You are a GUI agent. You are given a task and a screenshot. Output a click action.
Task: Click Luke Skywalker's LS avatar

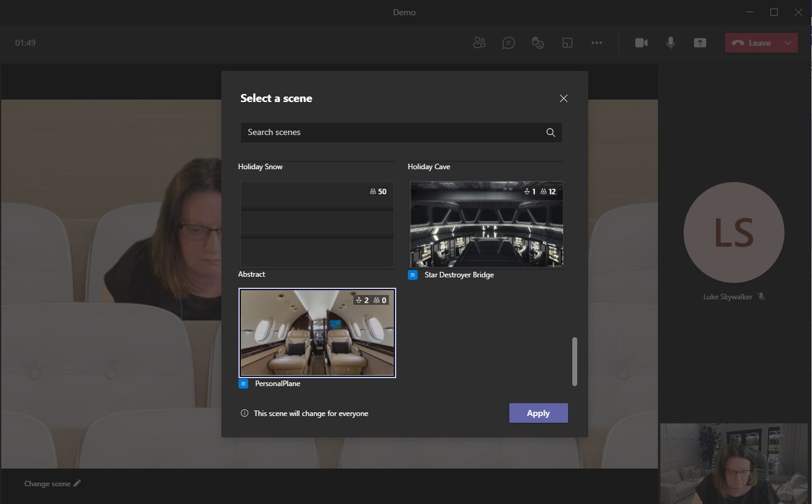(x=734, y=233)
